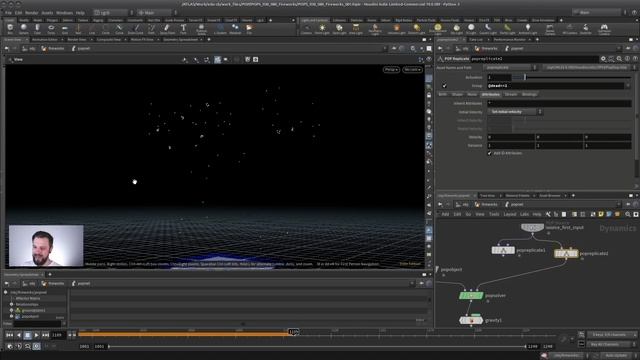Select the Metaball shelf tool
Viewport: 640px width, 360px height.
click(235, 29)
